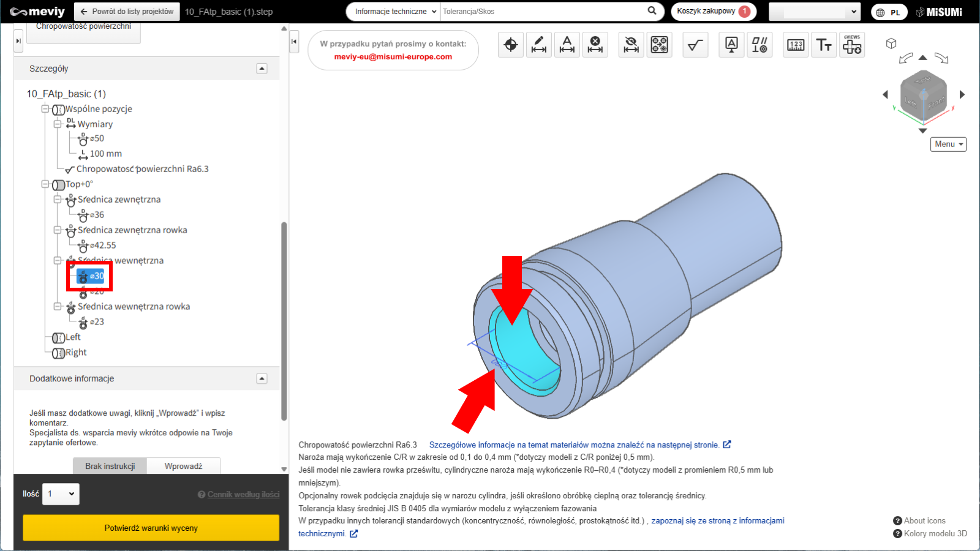
Task: Click the left panel vertical scrollbar
Action: [284, 321]
